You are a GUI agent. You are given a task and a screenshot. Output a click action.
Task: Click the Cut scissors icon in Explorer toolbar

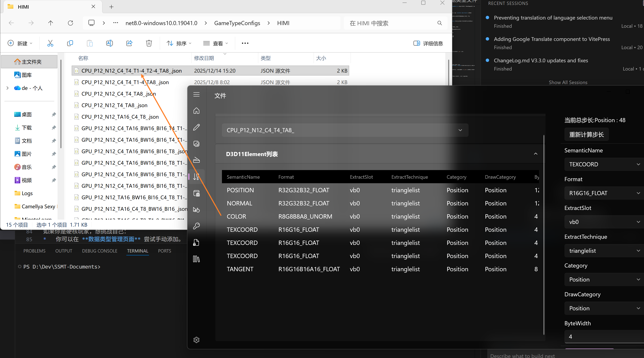(x=50, y=43)
